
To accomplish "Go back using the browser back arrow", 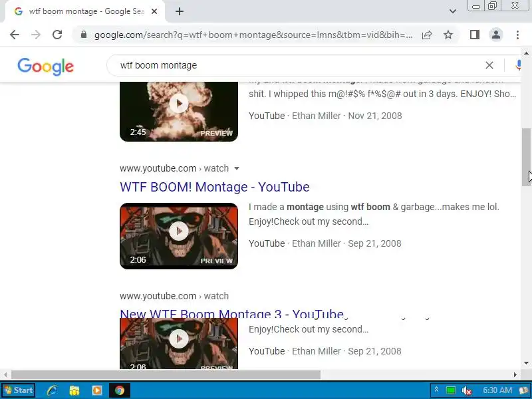I will tap(15, 35).
